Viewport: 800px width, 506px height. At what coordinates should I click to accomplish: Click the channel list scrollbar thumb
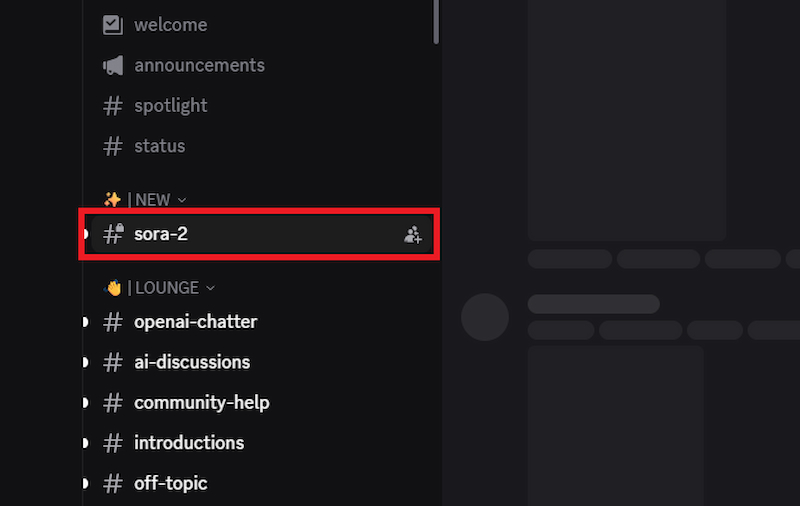(436, 20)
